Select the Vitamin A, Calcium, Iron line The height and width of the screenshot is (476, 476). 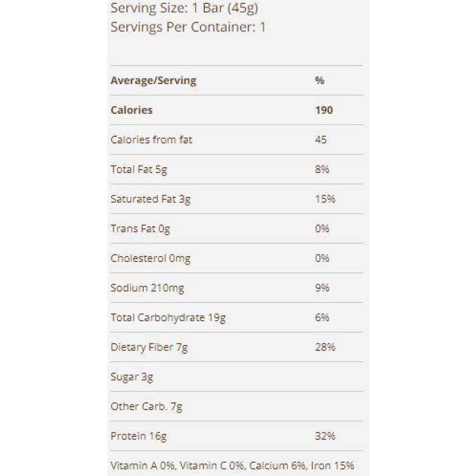click(x=232, y=465)
